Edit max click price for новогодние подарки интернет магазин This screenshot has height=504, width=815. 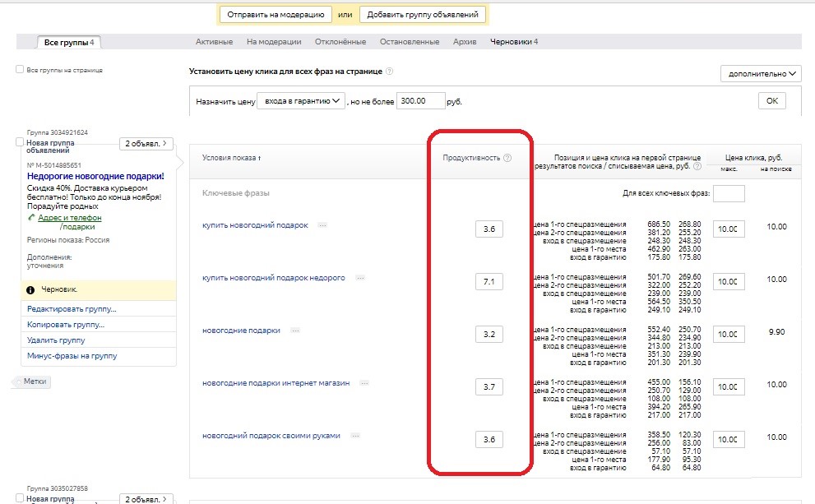pyautogui.click(x=729, y=386)
